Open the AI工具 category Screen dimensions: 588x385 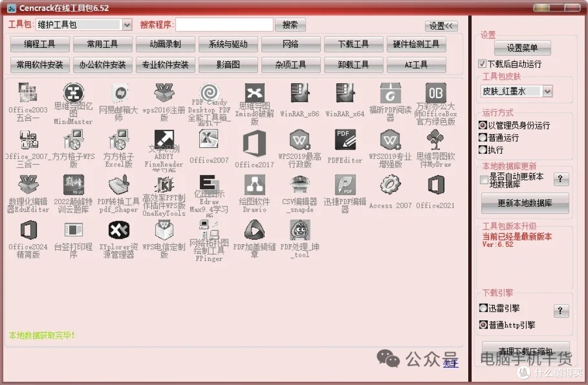tap(416, 65)
